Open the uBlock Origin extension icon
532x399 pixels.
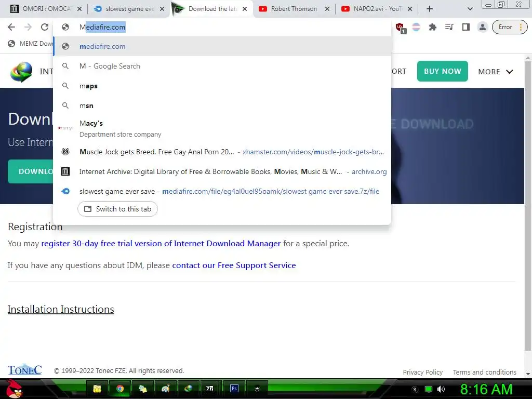point(400,28)
